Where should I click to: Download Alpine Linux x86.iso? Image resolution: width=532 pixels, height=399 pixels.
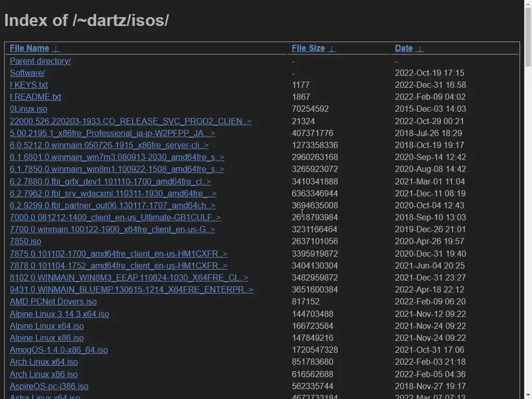tap(47, 338)
